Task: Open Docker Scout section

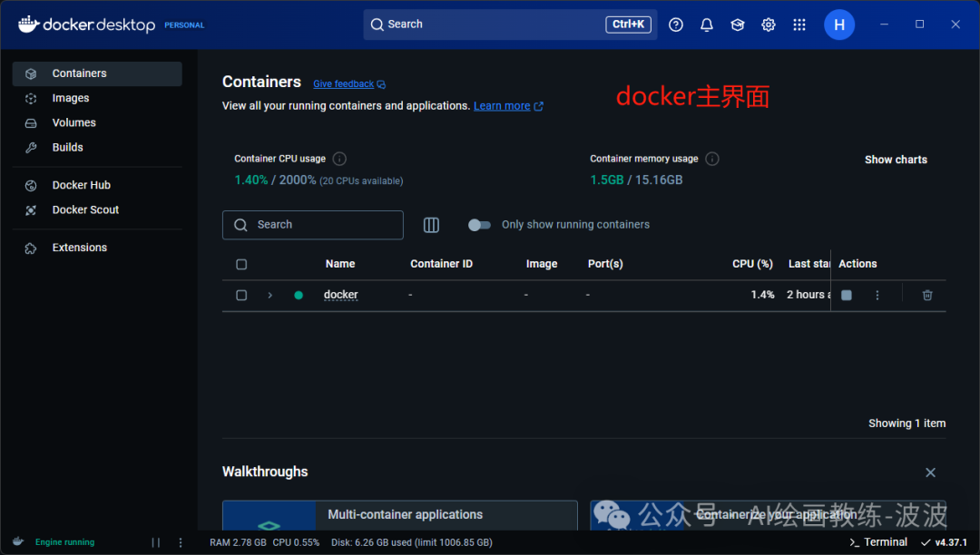Action: tap(97, 209)
